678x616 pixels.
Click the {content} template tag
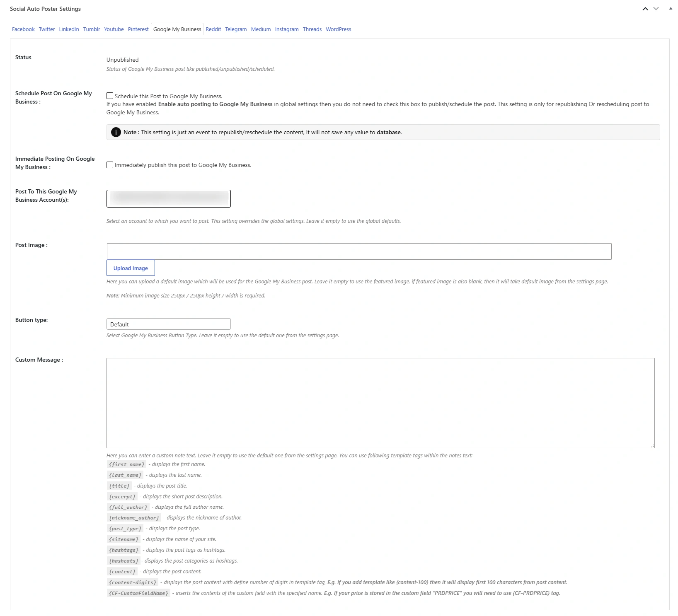[x=122, y=572]
